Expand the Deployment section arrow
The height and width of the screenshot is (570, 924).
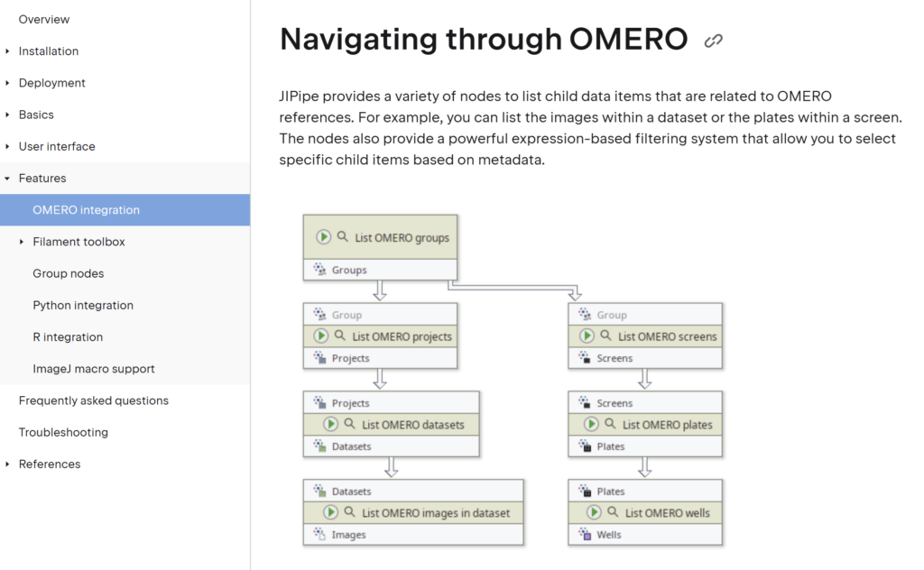tap(7, 83)
